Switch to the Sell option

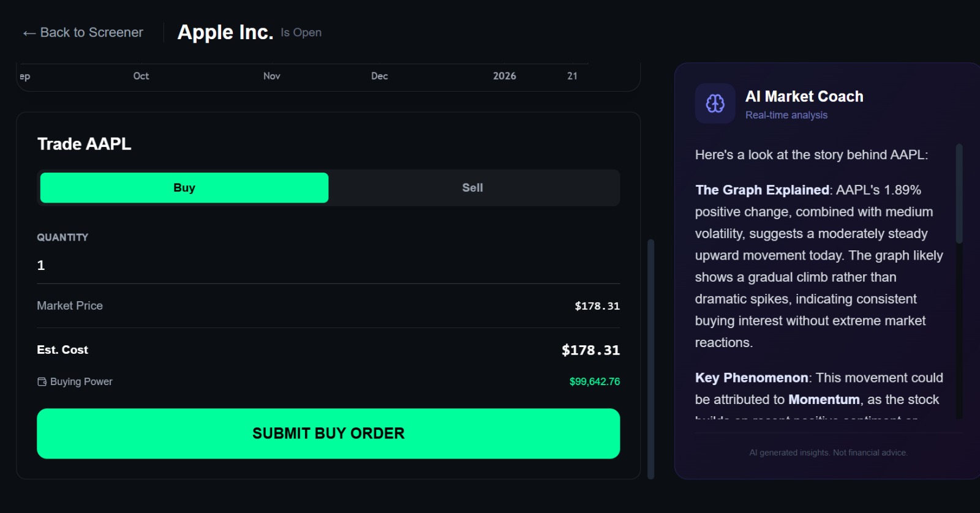[472, 188]
